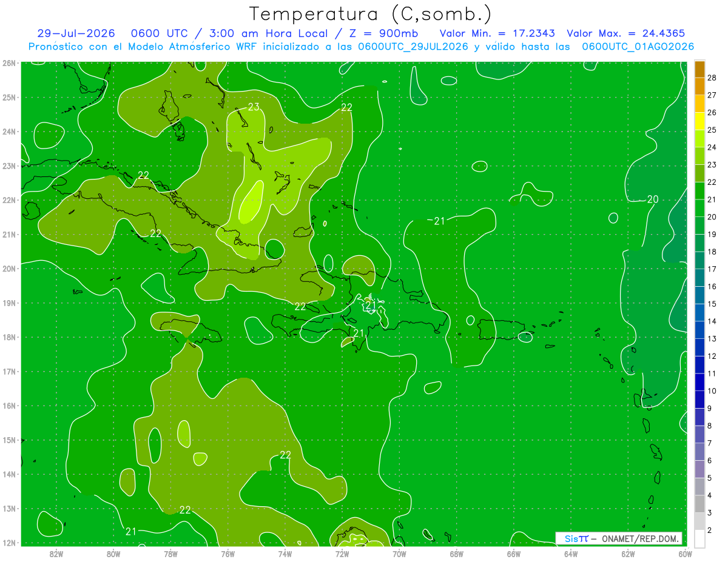Click the 21N latitude axis label
The width and height of the screenshot is (728, 562).
8,234
